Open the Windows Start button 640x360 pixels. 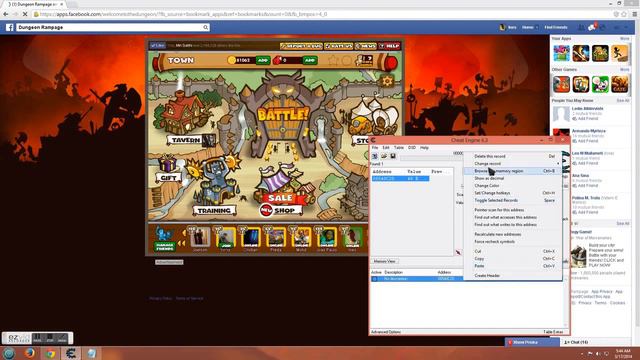tap(9, 353)
